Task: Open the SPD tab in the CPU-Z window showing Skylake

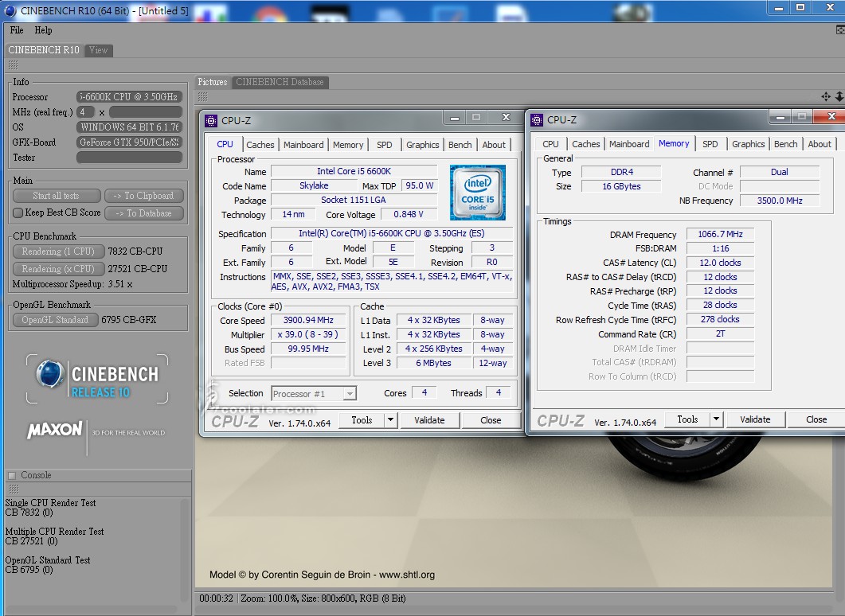Action: (x=384, y=144)
